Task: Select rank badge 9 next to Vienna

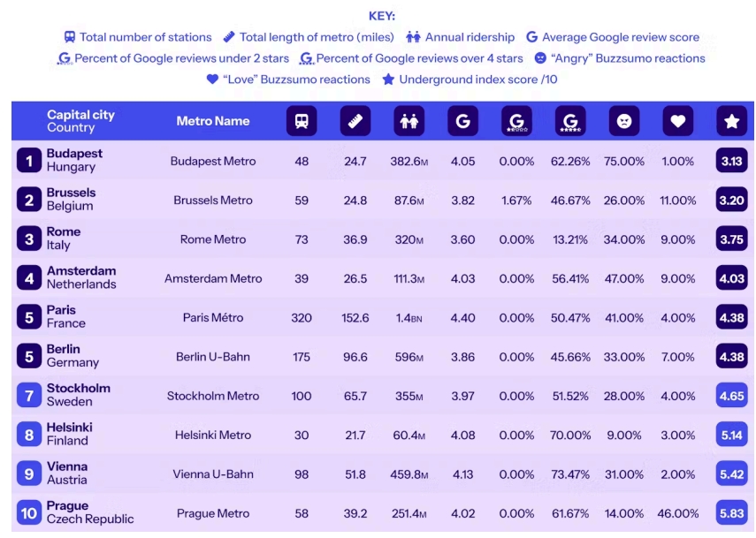Action: (29, 474)
